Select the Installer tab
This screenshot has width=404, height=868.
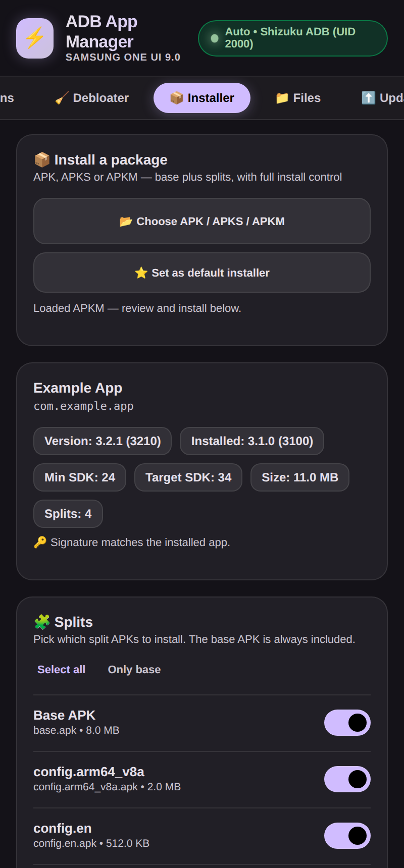pos(202,98)
